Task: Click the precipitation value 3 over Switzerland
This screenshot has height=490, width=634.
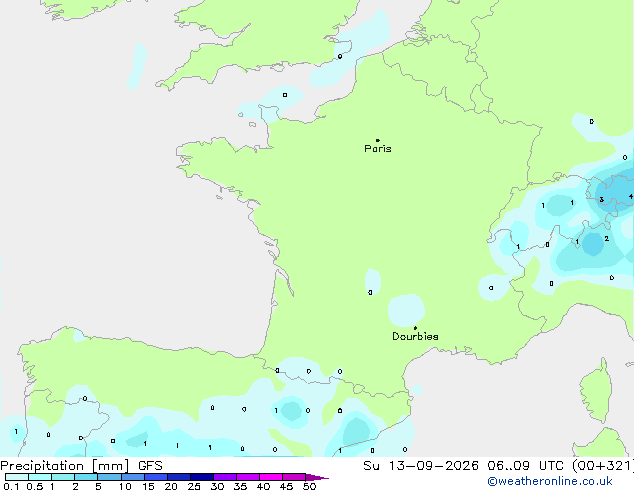Action: [602, 199]
